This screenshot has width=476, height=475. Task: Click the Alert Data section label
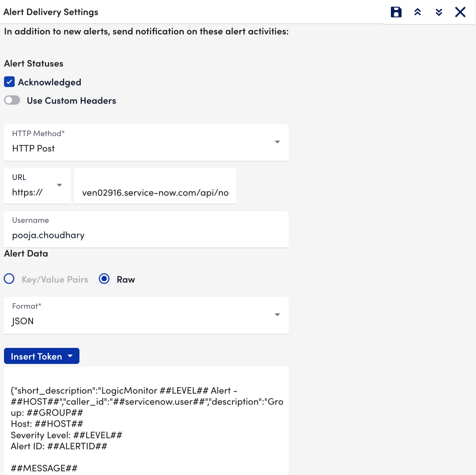[26, 253]
